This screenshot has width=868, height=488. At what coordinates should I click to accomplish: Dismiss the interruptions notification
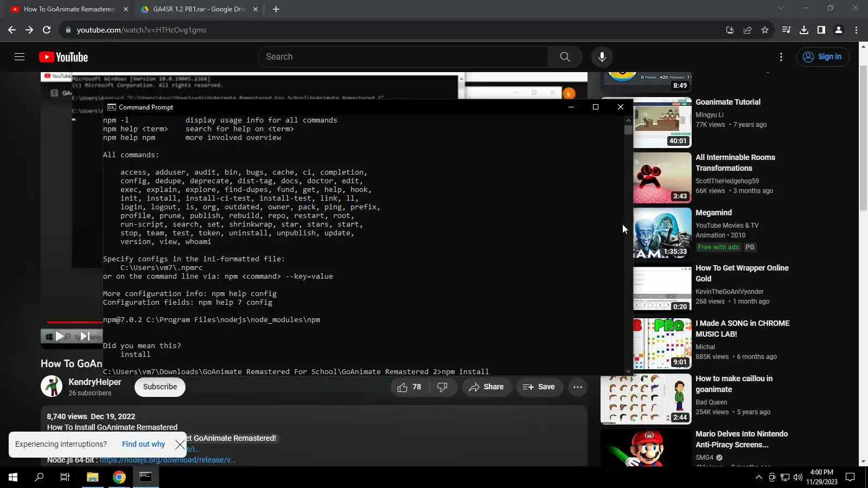click(x=180, y=445)
